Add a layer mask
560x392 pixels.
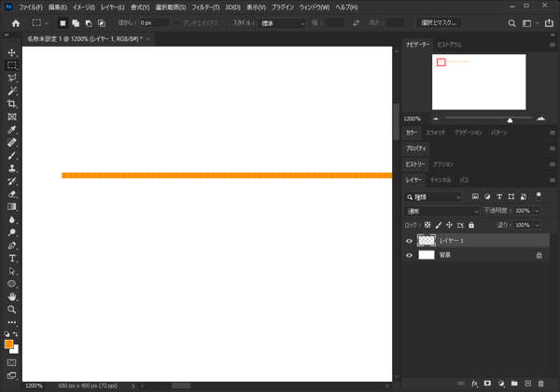[487, 384]
